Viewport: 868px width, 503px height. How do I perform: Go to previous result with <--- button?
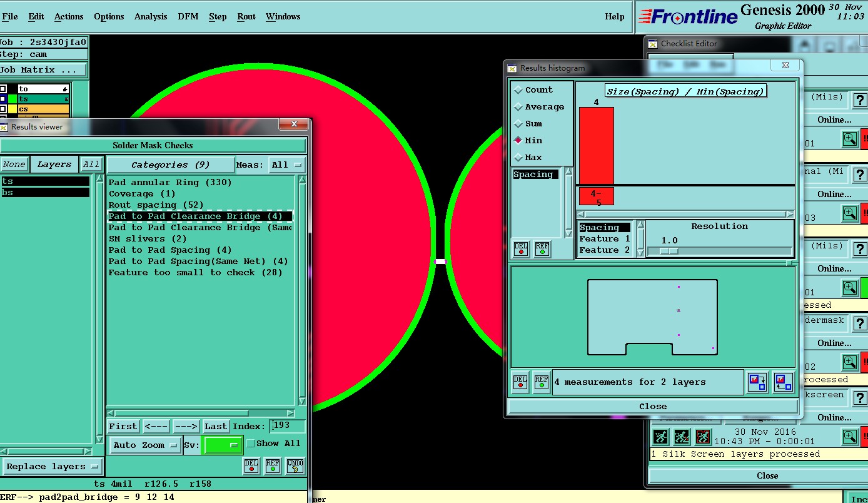156,427
